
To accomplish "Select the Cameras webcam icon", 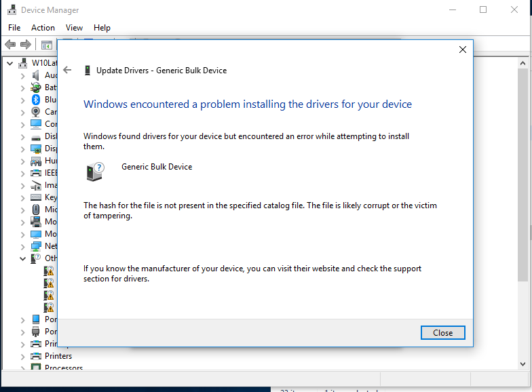I will [x=35, y=111].
